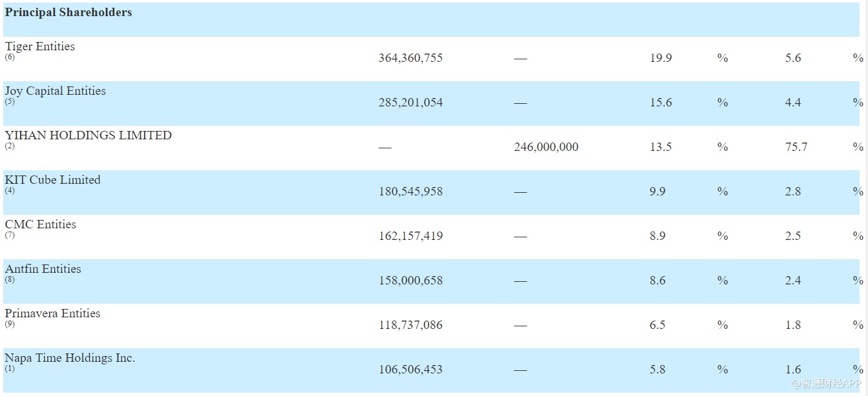868x396 pixels.
Task: Open footnote (5) under Joy Capital Entities
Action: (10, 101)
